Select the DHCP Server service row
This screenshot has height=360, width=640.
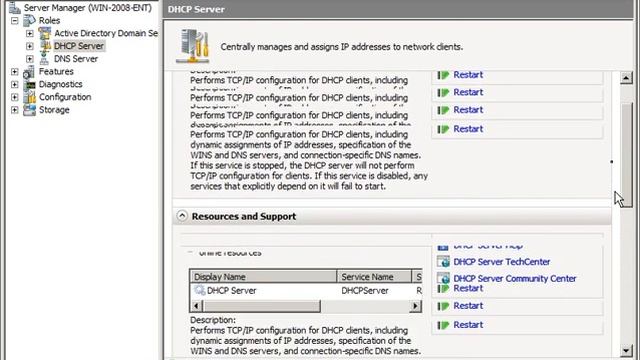coord(306,291)
